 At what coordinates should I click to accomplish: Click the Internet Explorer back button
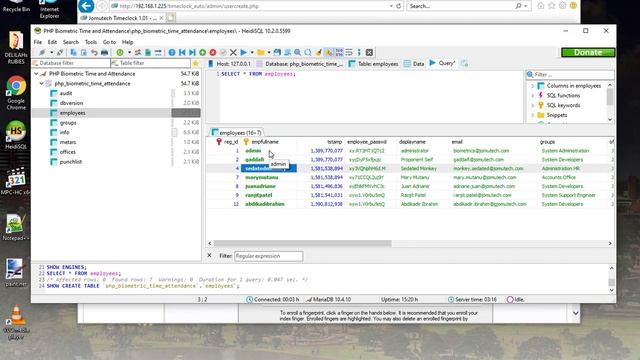click(x=86, y=6)
